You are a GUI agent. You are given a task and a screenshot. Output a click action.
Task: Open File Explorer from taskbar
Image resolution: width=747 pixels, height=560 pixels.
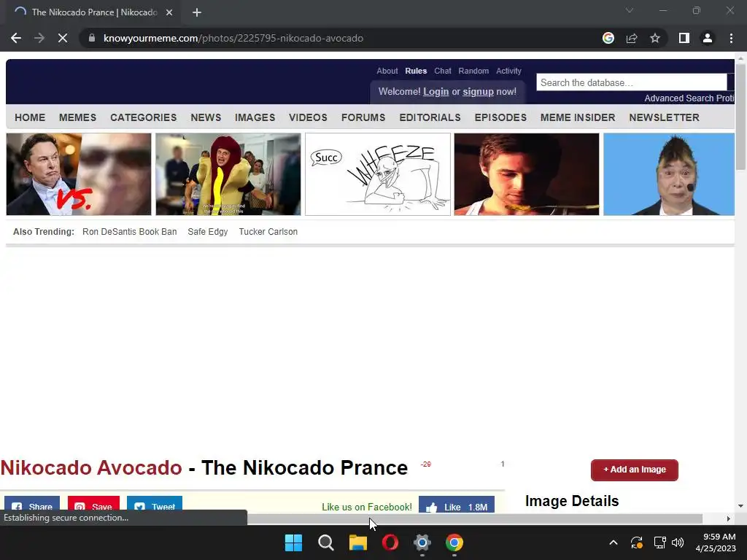click(357, 542)
